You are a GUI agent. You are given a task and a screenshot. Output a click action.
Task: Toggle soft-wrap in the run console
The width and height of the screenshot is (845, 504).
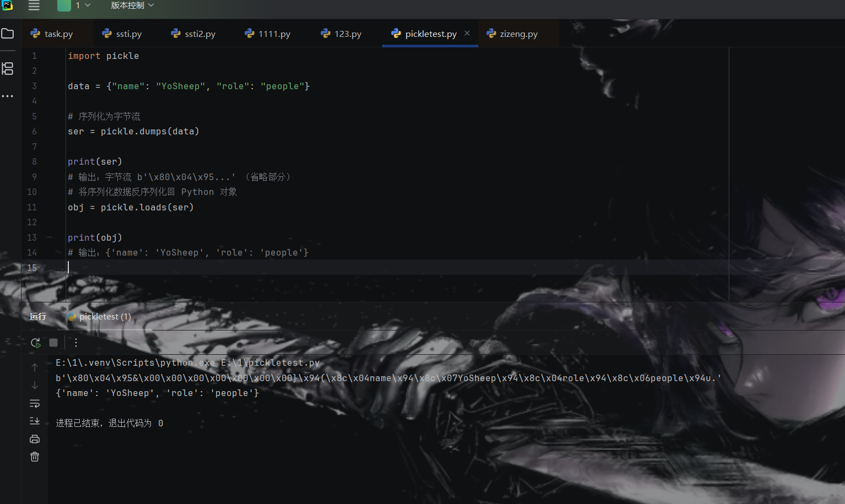[x=35, y=403]
